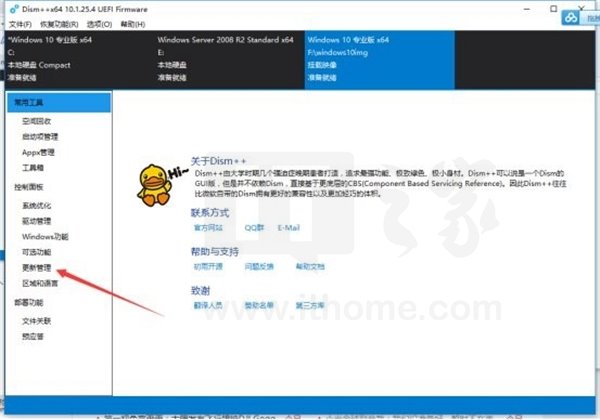Open 预应答 in the sidebar
This screenshot has height=420, width=600.
[x=33, y=337]
